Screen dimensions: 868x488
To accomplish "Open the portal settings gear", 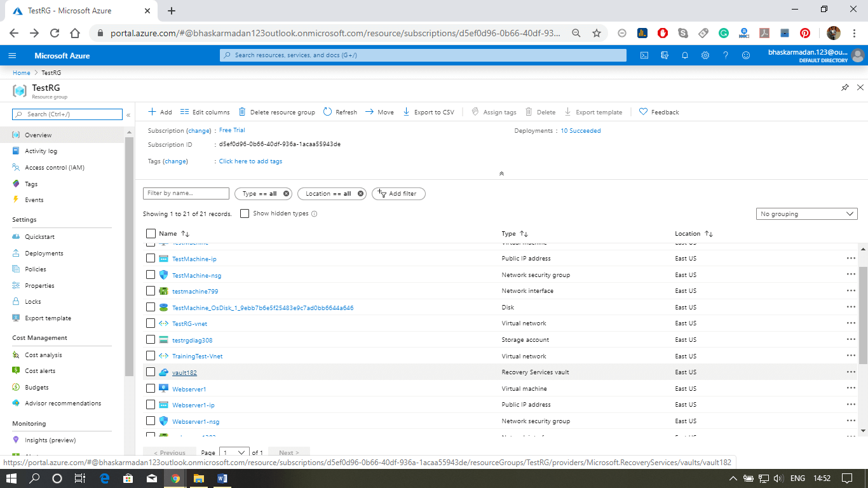I will click(705, 55).
